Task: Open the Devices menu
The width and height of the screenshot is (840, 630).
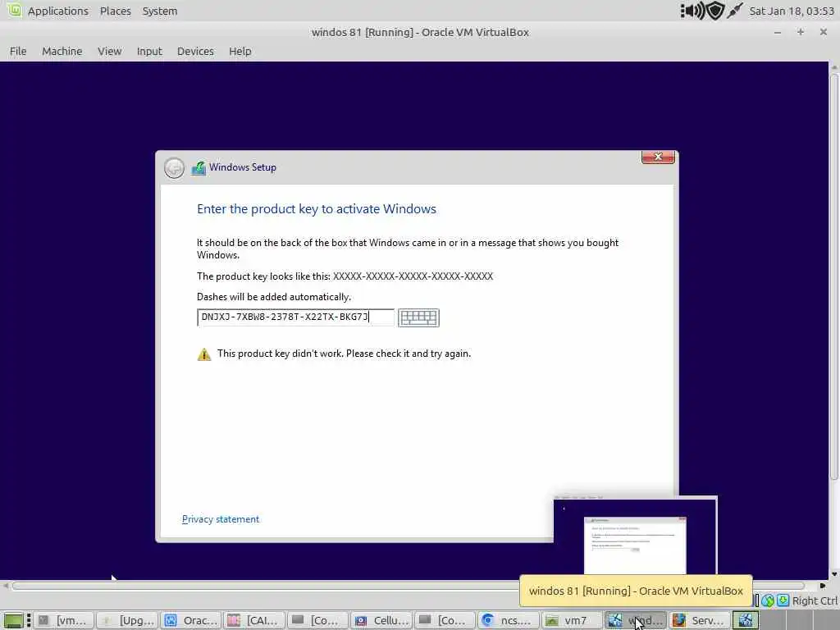Action: [x=195, y=52]
